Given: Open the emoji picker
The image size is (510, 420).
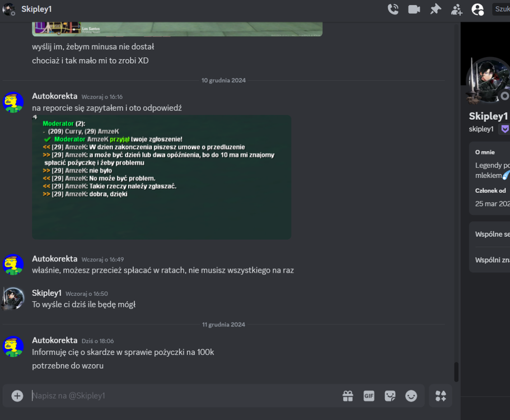Looking at the screenshot, I should click(x=411, y=396).
